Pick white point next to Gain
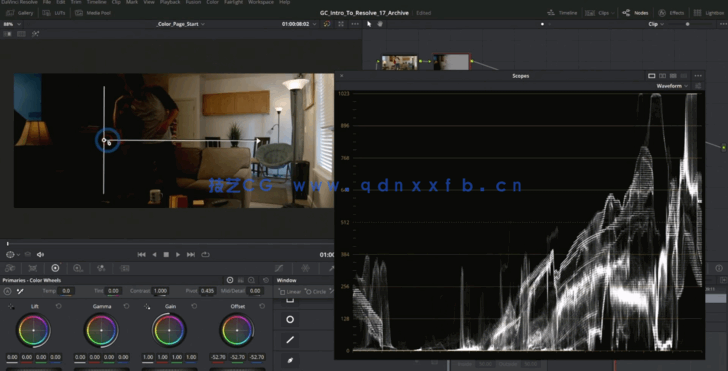 (x=147, y=306)
